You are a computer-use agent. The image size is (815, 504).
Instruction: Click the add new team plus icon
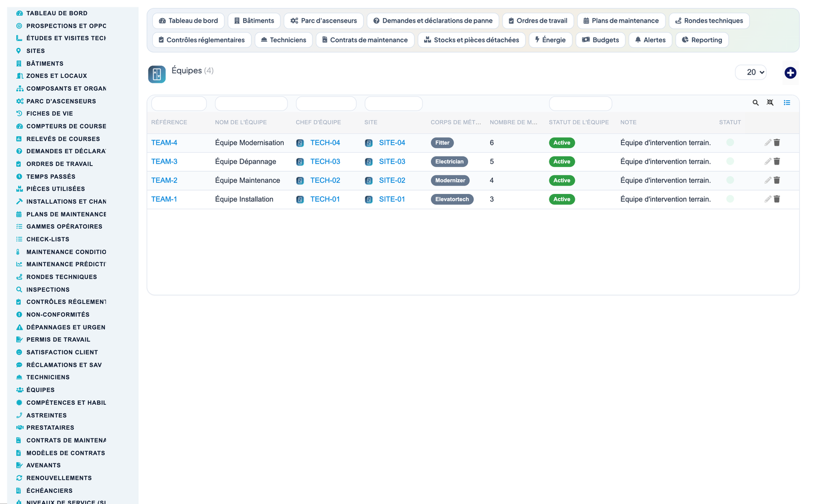click(x=790, y=73)
